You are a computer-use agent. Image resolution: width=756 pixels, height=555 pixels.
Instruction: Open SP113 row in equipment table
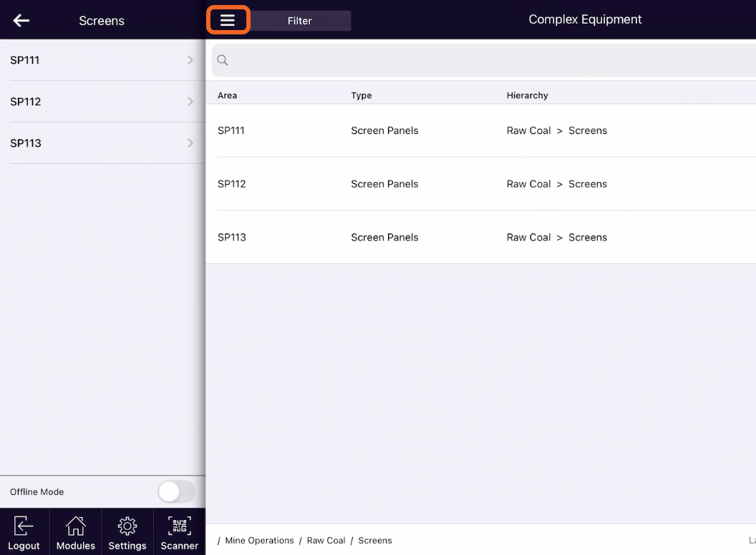[x=480, y=237]
